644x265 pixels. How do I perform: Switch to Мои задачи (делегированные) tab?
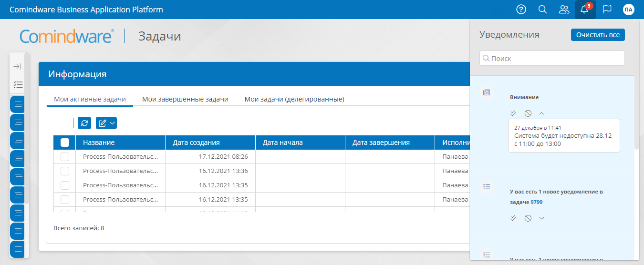(x=294, y=99)
